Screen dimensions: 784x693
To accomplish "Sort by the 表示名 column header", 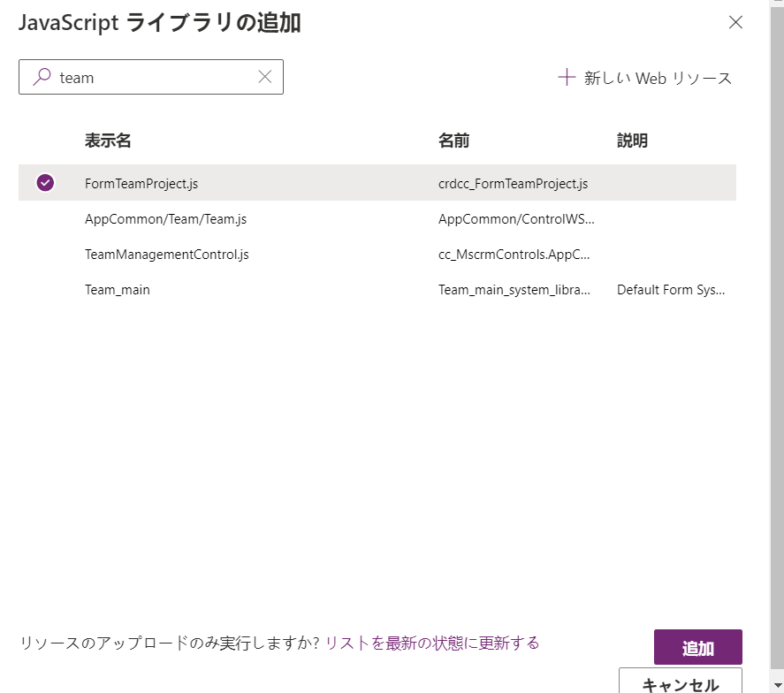I will (108, 141).
